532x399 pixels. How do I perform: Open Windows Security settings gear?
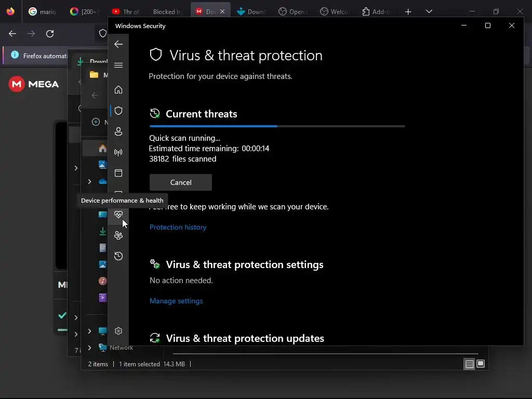coord(118,331)
